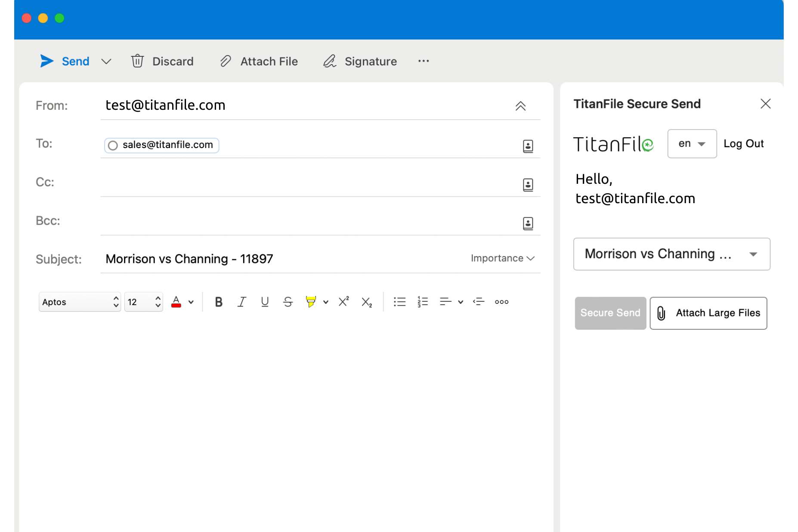Click the Signature label
This screenshot has height=532, width=798.
pyautogui.click(x=371, y=62)
